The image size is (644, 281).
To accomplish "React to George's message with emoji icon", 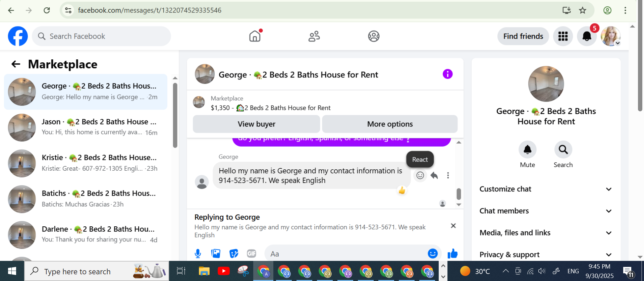I will [420, 175].
